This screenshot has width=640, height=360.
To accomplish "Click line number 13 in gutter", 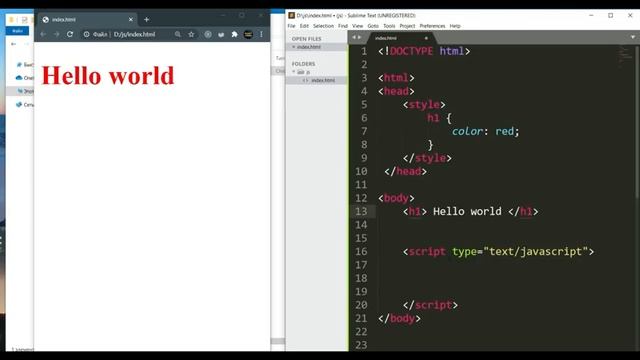I will tap(361, 211).
